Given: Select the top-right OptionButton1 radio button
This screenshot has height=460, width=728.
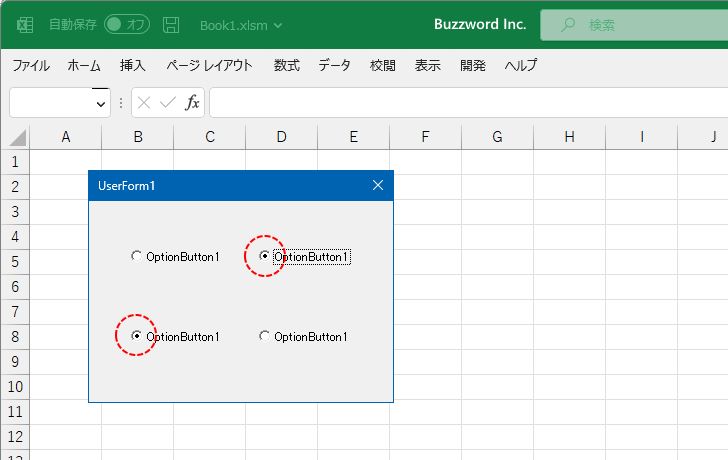Looking at the screenshot, I should pos(264,256).
